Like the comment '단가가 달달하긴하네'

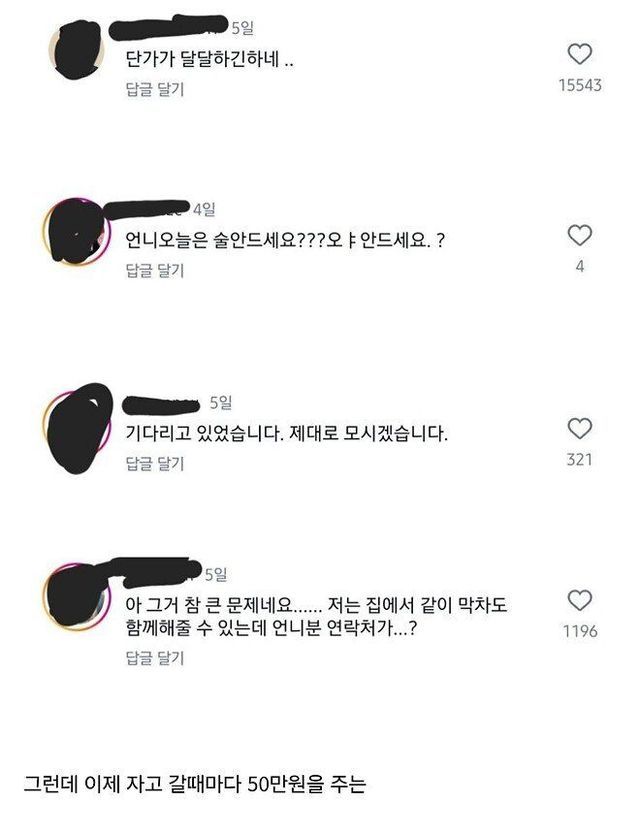[x=579, y=54]
